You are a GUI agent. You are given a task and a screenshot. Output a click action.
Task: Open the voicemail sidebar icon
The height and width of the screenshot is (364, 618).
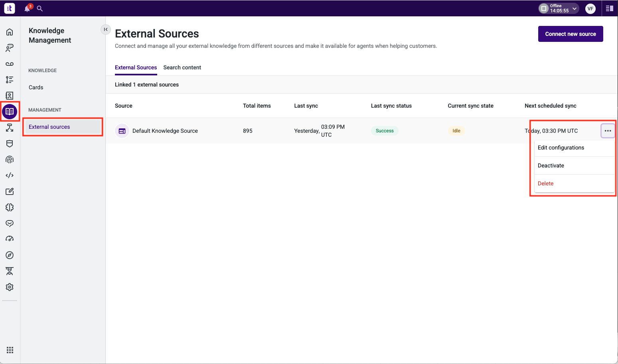tap(10, 64)
